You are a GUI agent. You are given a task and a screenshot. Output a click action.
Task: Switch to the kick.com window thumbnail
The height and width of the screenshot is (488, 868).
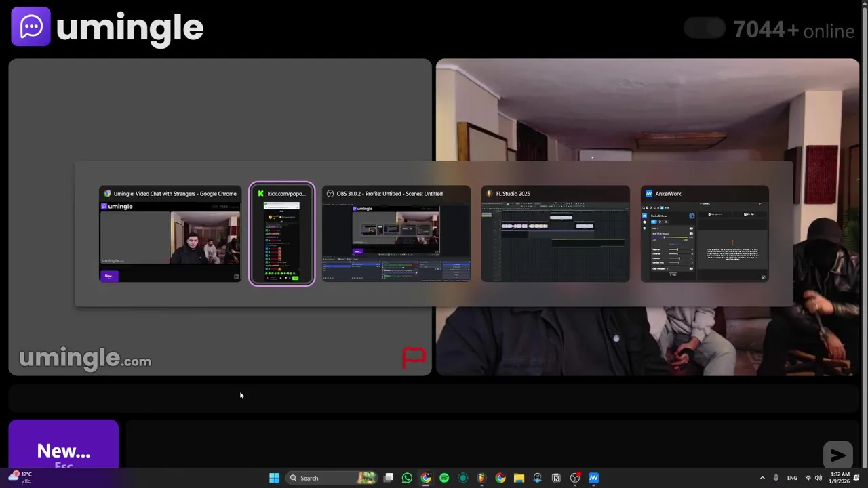tap(282, 234)
